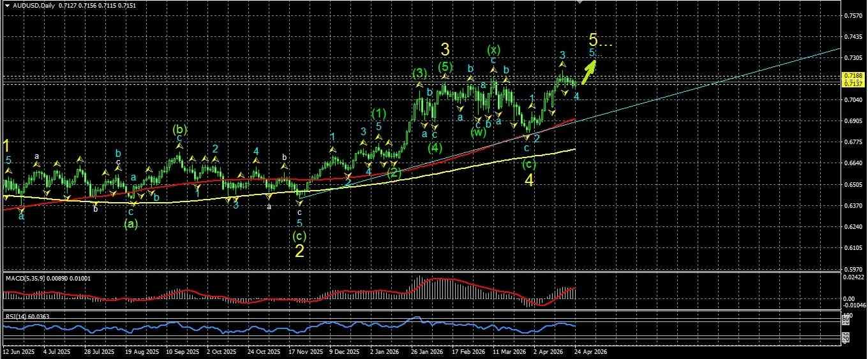Click the 19 Aug 2025 date label

point(142,351)
